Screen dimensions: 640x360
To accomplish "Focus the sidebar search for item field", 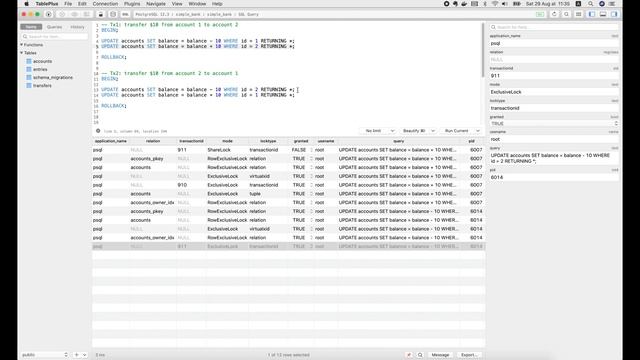I will click(54, 37).
